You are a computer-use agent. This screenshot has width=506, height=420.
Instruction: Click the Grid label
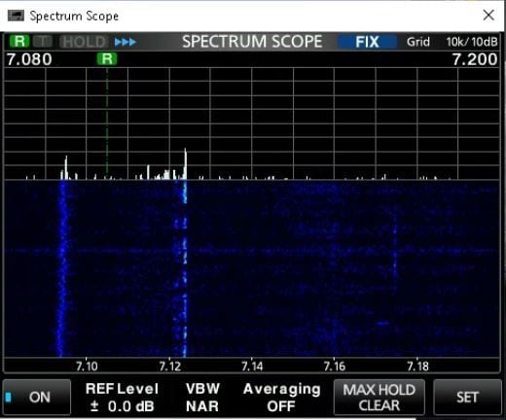pyautogui.click(x=418, y=42)
